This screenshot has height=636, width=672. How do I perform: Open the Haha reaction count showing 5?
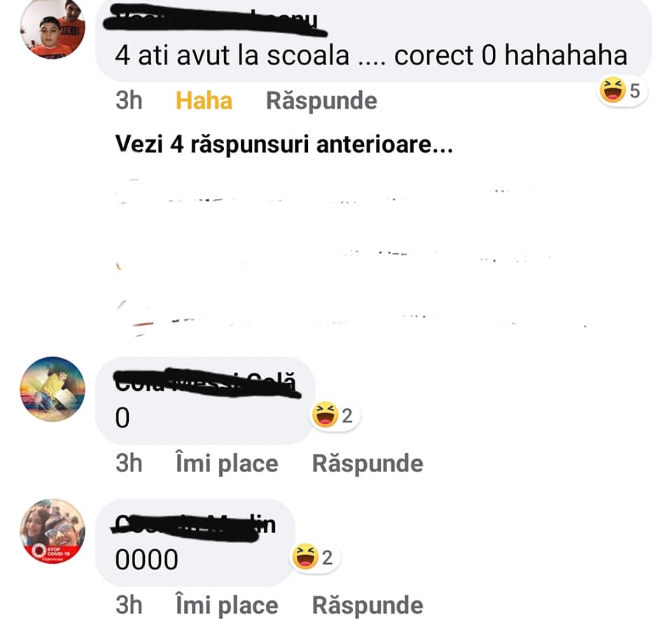[622, 91]
